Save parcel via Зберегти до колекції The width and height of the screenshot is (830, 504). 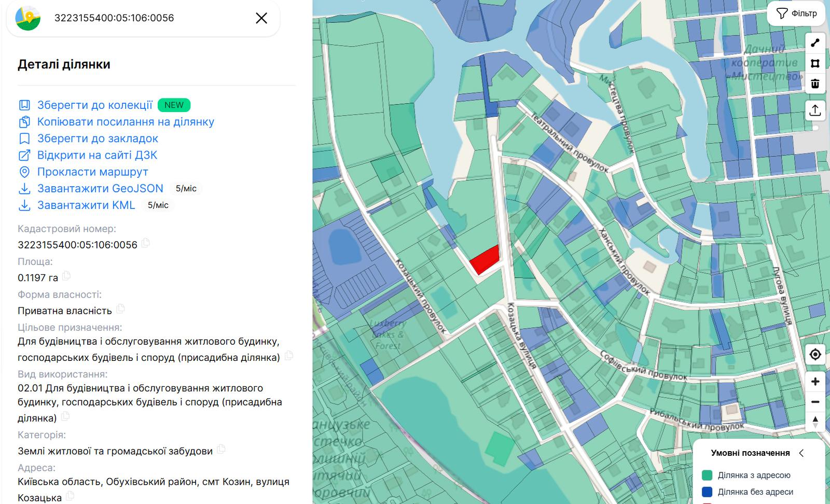94,105
